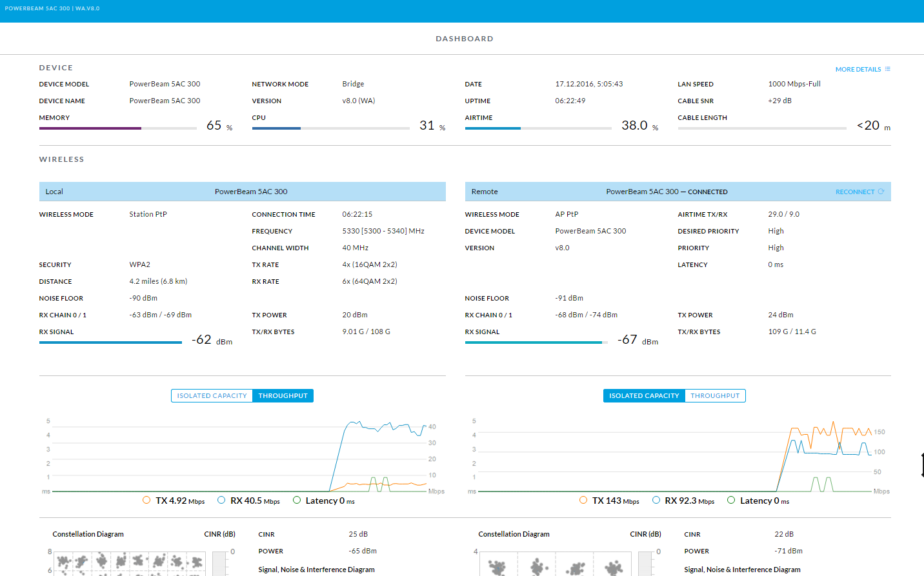The image size is (924, 576).
Task: Toggle Remote chart Latency 0 ms legend marker
Action: coord(731,500)
